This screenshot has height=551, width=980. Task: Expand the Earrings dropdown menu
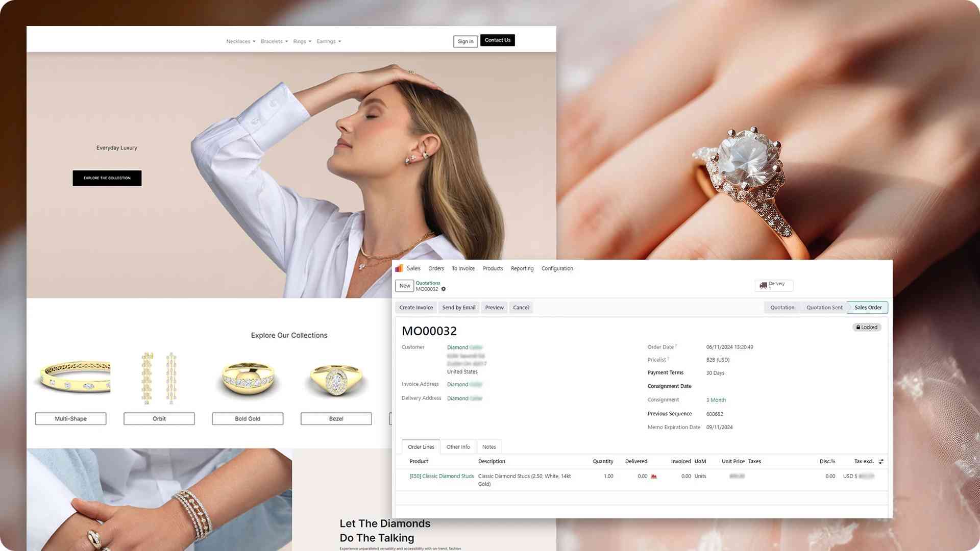pyautogui.click(x=329, y=41)
